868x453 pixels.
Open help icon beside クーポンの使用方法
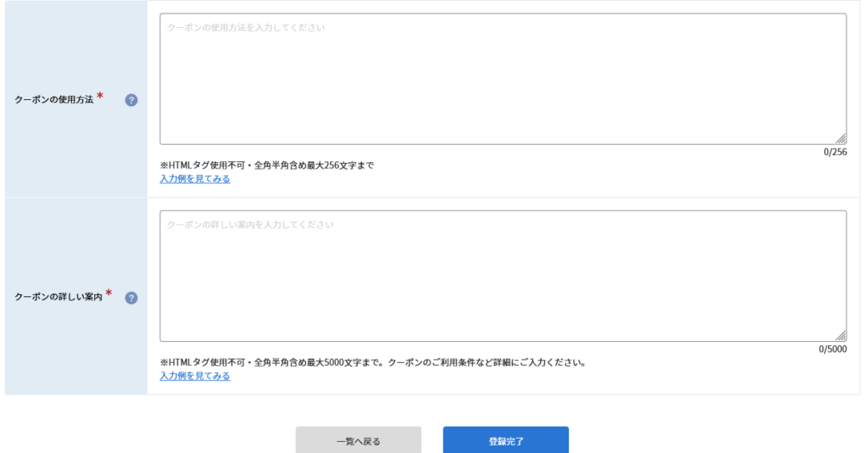pos(131,100)
